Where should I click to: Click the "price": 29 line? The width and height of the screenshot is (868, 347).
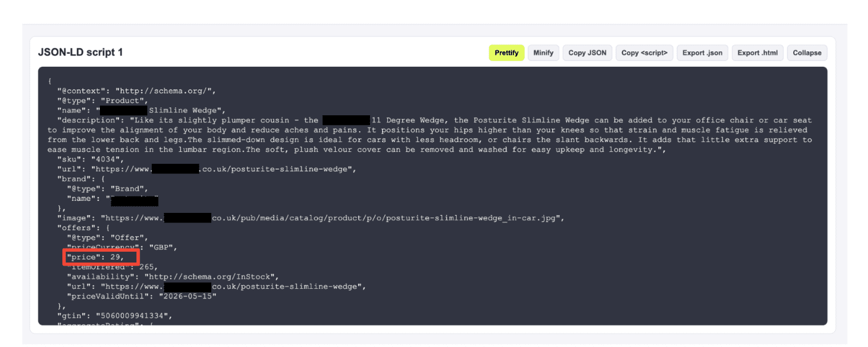tap(95, 257)
